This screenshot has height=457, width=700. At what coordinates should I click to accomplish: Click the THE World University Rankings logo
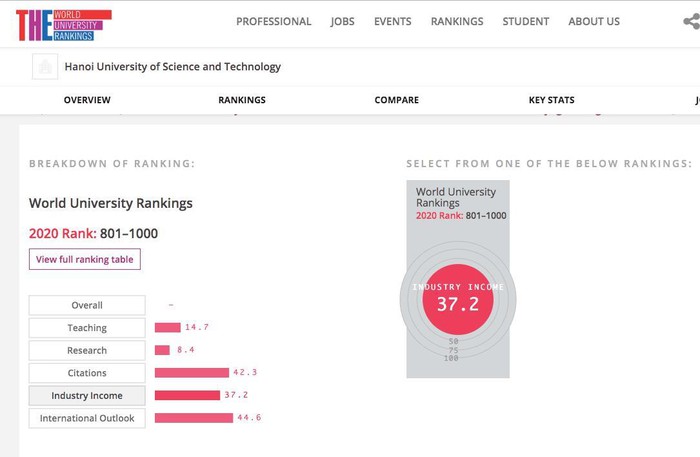click(63, 25)
